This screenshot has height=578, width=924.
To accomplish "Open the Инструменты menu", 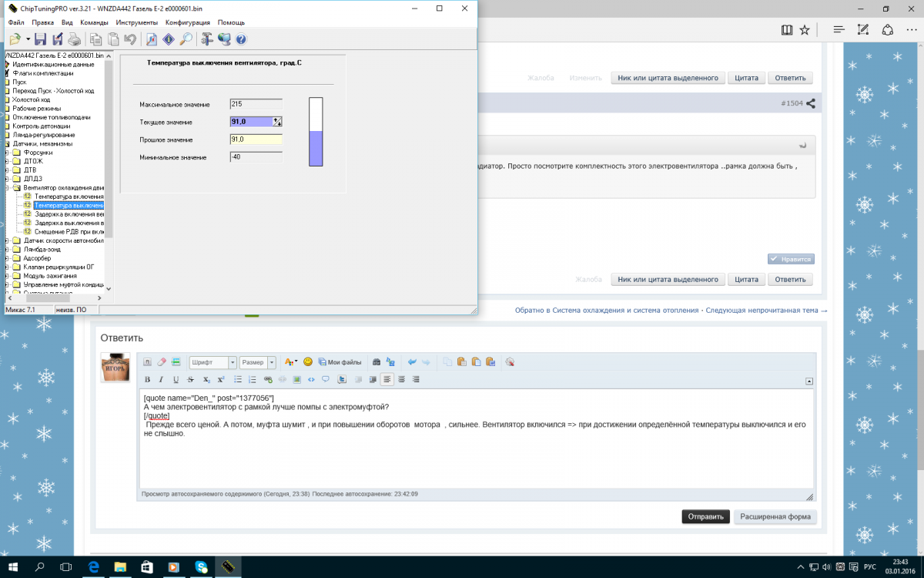I will (x=137, y=22).
